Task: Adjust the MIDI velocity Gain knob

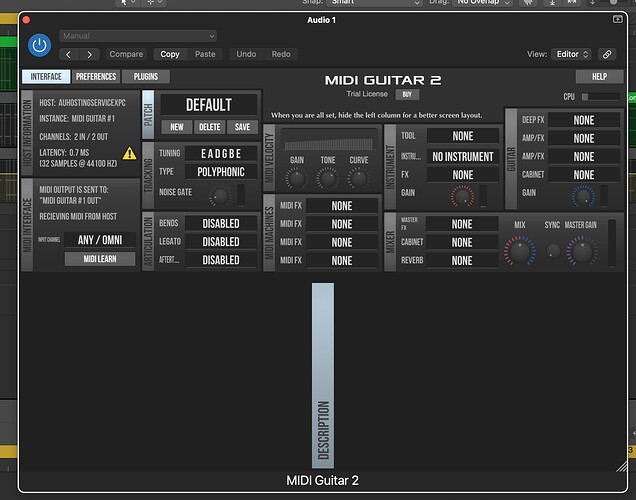Action: (297, 178)
